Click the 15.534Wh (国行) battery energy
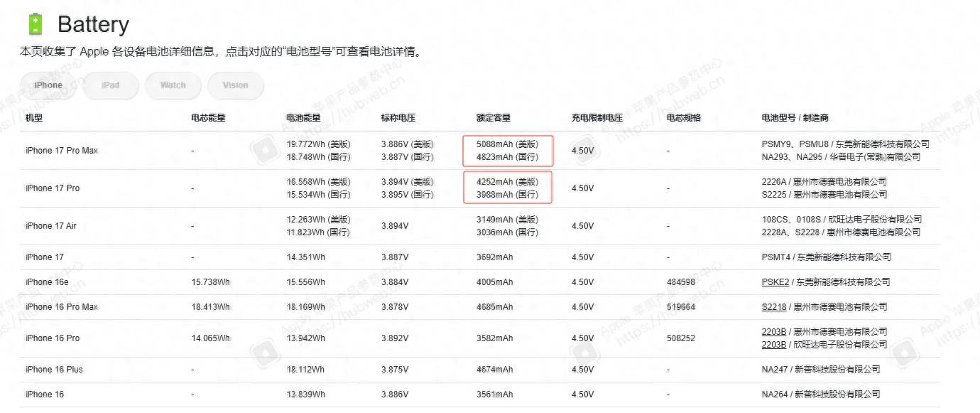 (318, 195)
